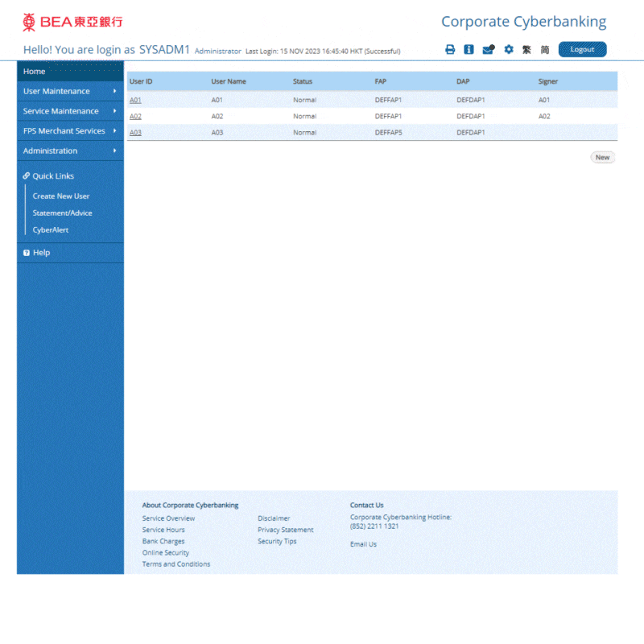Click the DAP column header
This screenshot has width=644, height=644.
(x=463, y=81)
